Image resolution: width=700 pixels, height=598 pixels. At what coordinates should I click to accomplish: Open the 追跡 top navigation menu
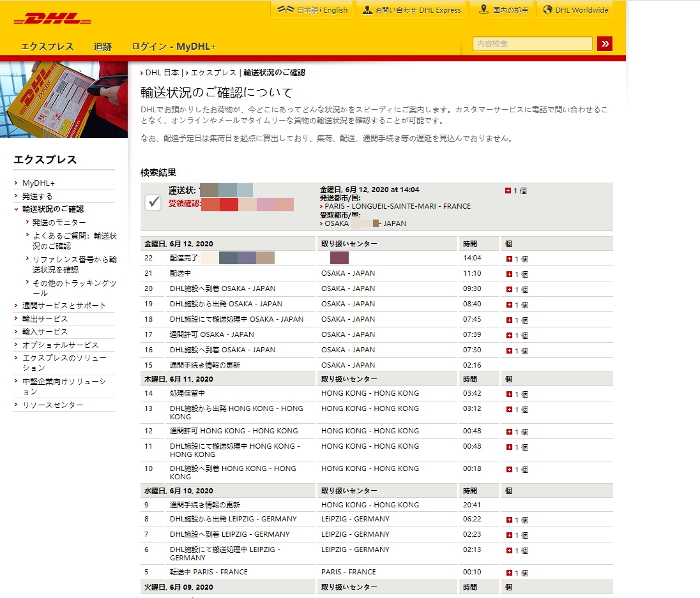pyautogui.click(x=103, y=47)
